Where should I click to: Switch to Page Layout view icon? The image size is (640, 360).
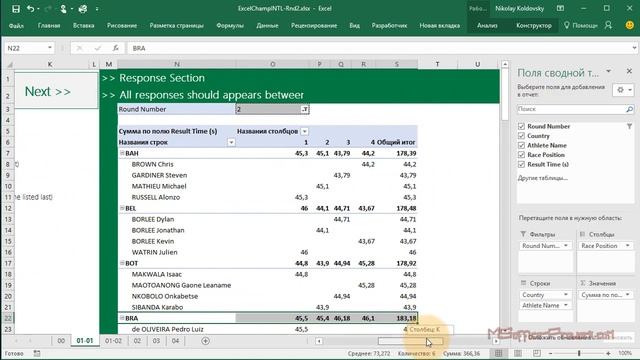pos(518,353)
